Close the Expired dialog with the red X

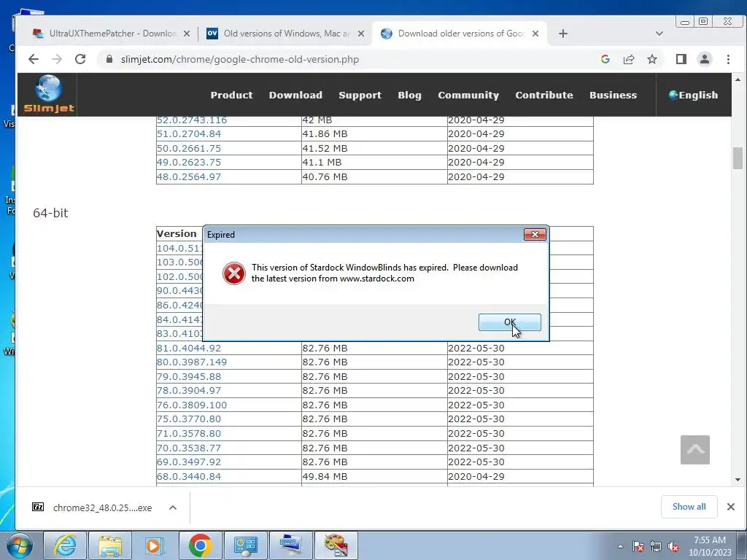pyautogui.click(x=535, y=234)
